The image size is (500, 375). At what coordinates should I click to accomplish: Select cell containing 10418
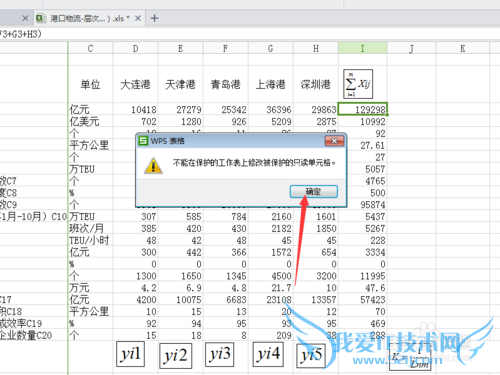[135, 109]
